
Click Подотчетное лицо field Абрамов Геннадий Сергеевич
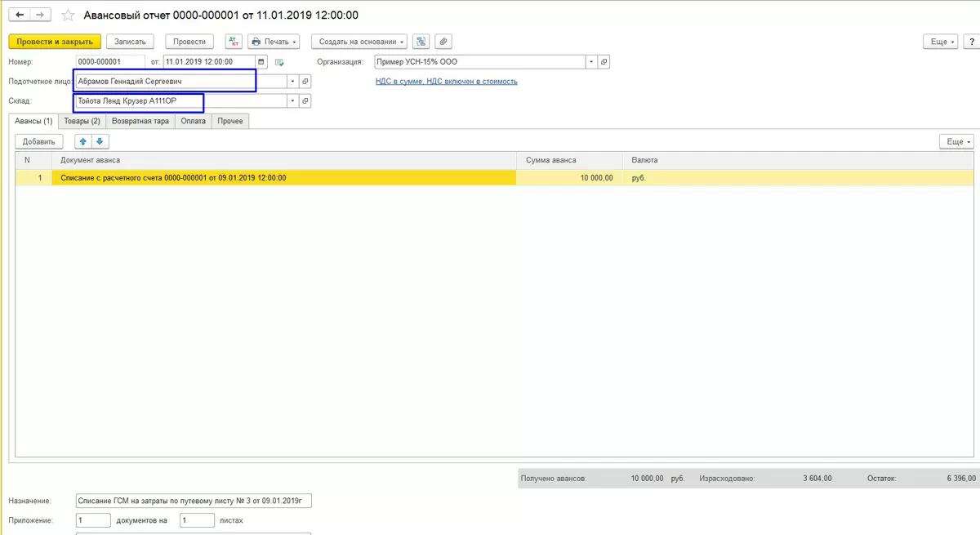[x=180, y=82]
